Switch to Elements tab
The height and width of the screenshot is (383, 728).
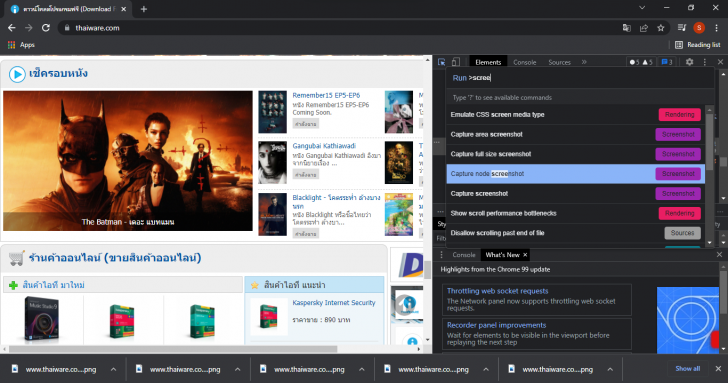coord(488,62)
